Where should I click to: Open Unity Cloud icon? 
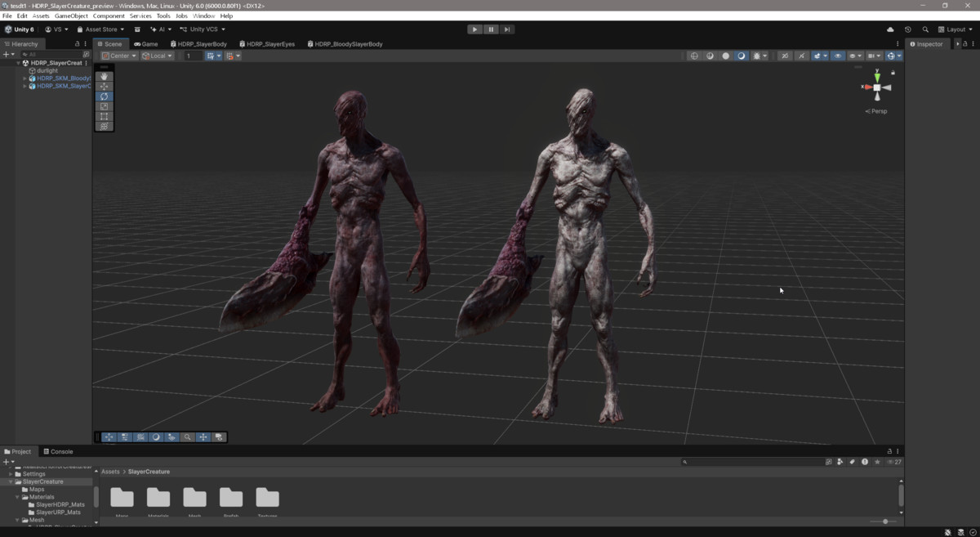pyautogui.click(x=890, y=29)
